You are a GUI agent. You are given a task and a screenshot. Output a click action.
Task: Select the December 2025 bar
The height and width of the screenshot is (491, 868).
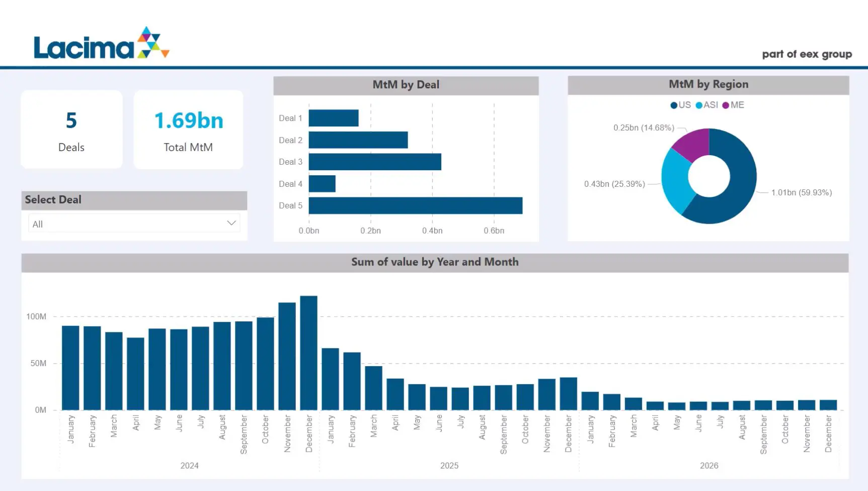click(569, 394)
